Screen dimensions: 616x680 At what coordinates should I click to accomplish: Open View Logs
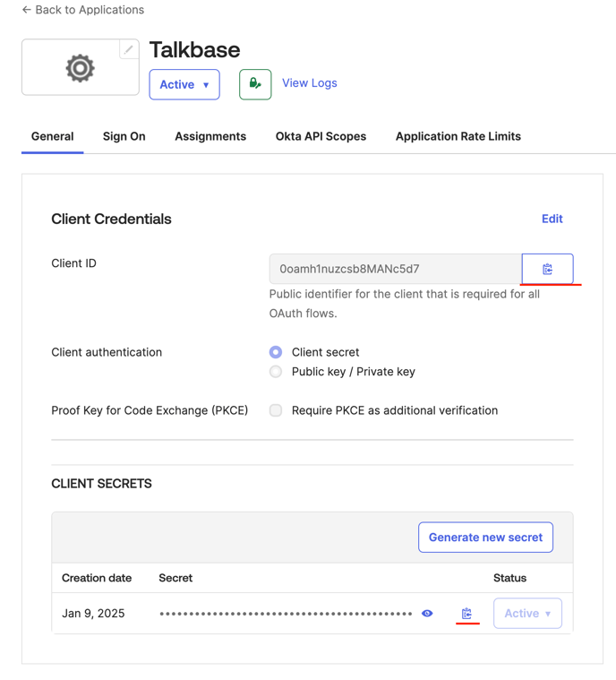tap(310, 82)
